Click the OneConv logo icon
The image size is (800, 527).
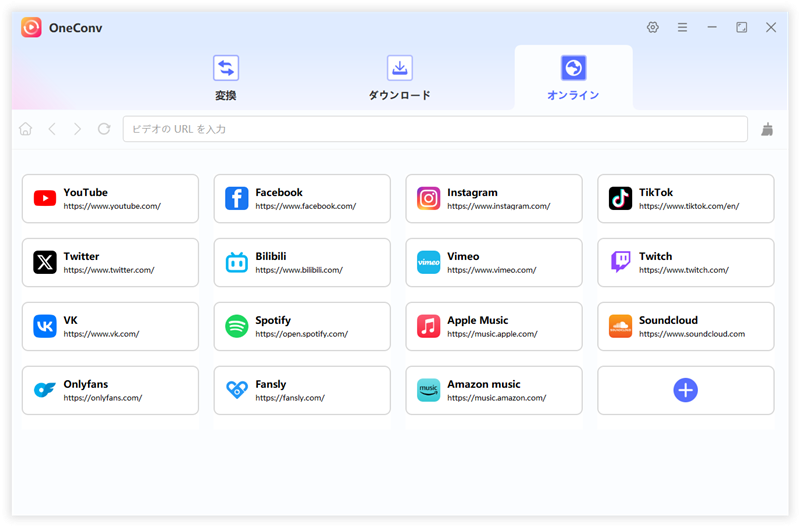pyautogui.click(x=31, y=28)
